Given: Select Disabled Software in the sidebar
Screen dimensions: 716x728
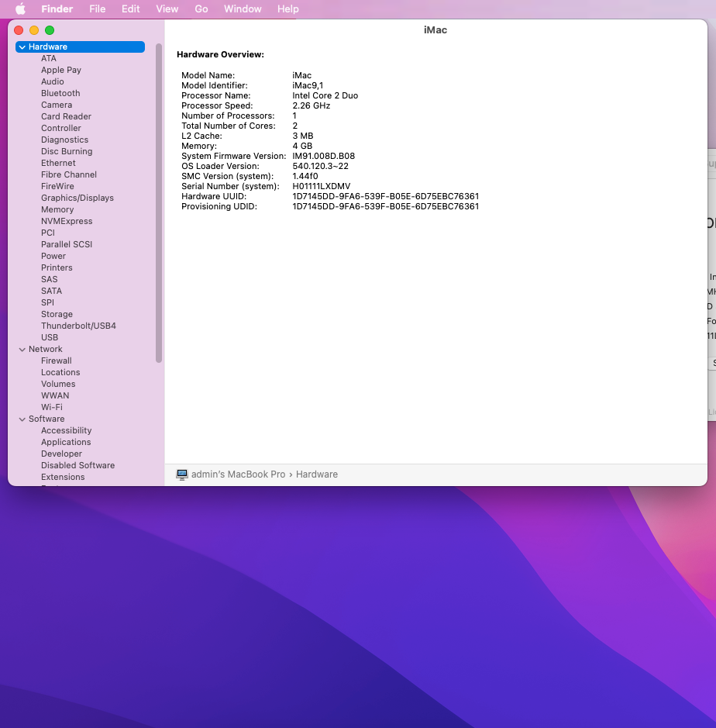Looking at the screenshot, I should (78, 465).
